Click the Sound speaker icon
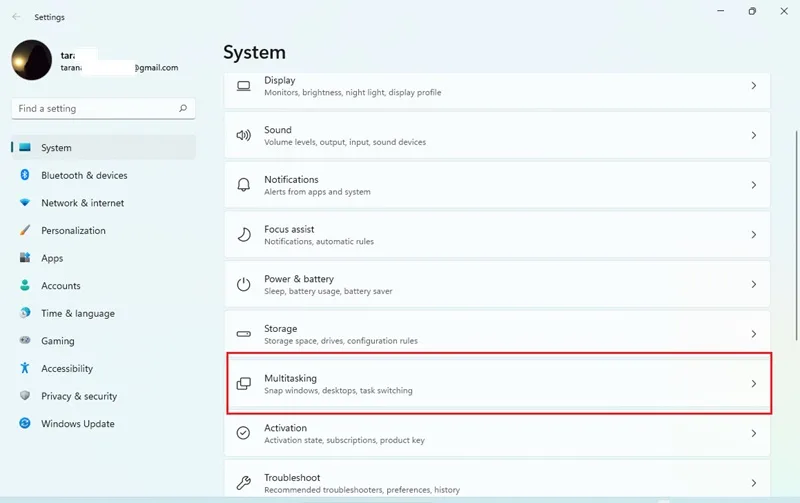 tap(243, 135)
